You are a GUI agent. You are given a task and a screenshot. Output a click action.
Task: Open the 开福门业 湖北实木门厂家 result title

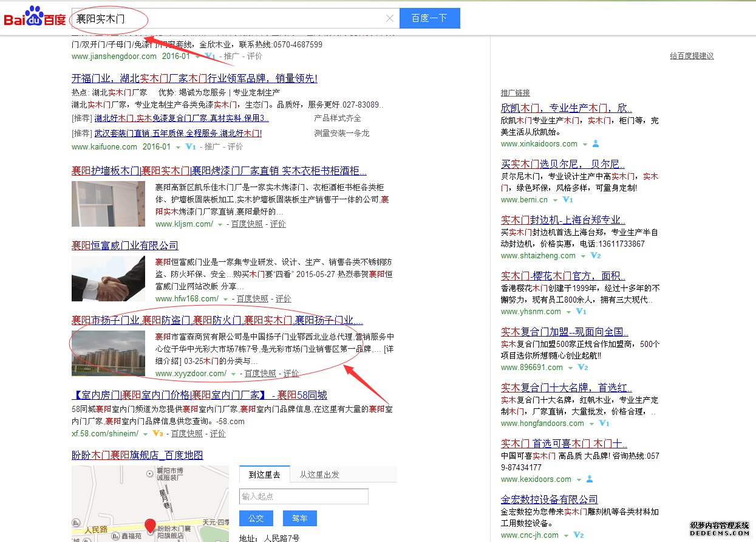pos(194,78)
